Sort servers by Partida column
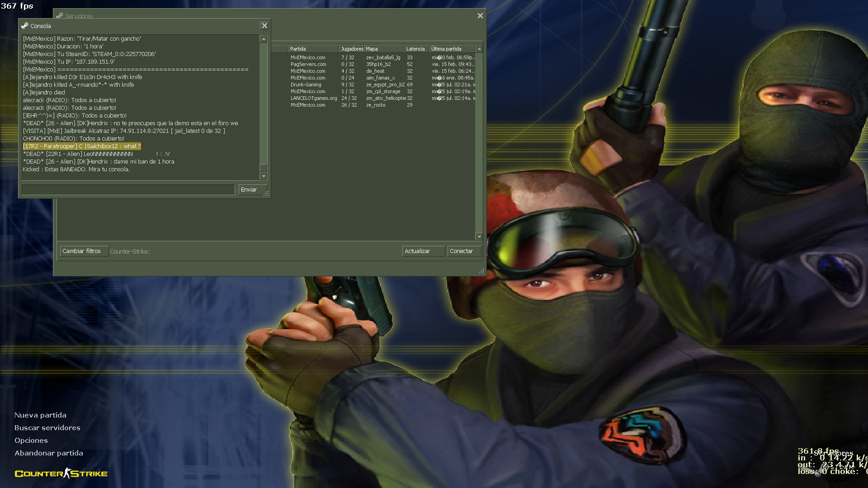The image size is (868, 488). click(x=314, y=49)
